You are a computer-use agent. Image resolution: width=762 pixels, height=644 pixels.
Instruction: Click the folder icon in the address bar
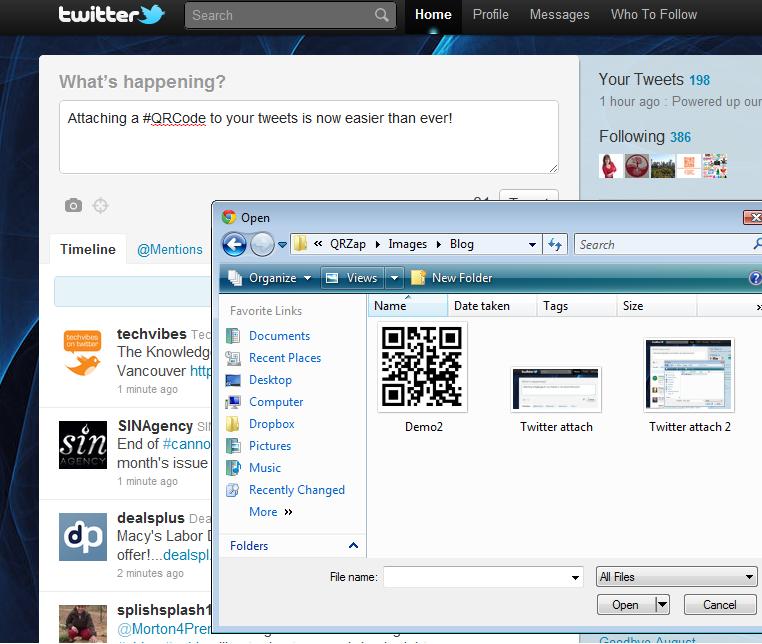[300, 244]
